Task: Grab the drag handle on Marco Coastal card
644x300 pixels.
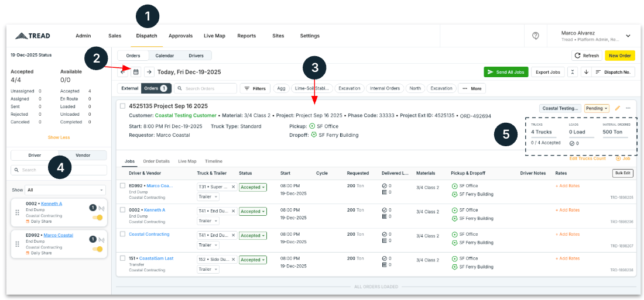Action: coord(17,244)
